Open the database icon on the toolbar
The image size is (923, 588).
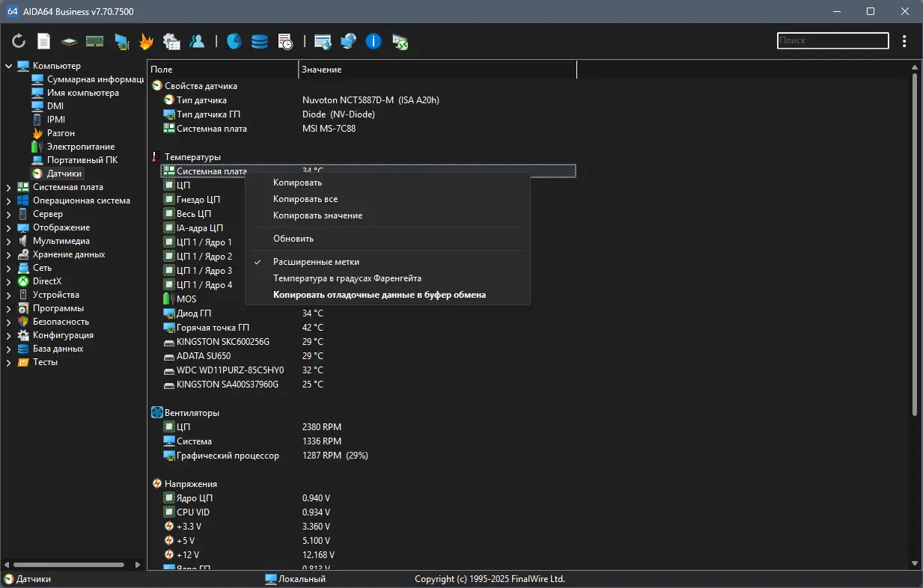coord(259,41)
